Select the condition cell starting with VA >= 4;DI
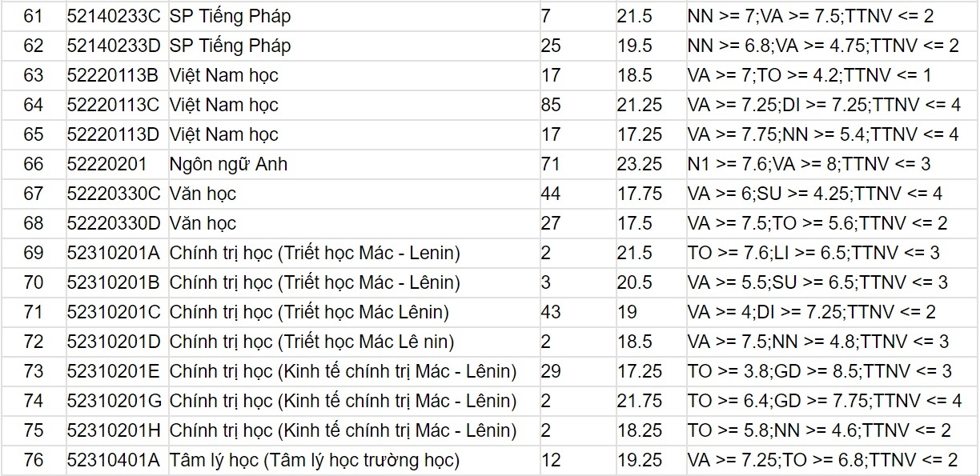 pyautogui.click(x=812, y=312)
